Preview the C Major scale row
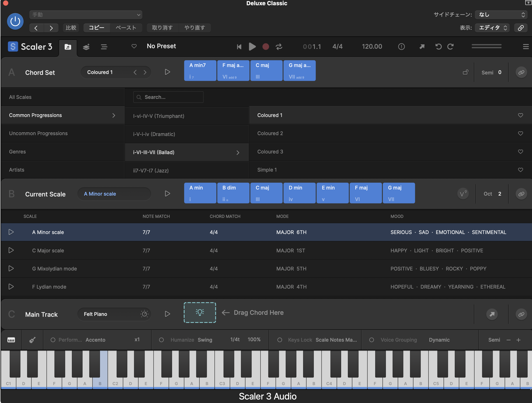 point(11,251)
